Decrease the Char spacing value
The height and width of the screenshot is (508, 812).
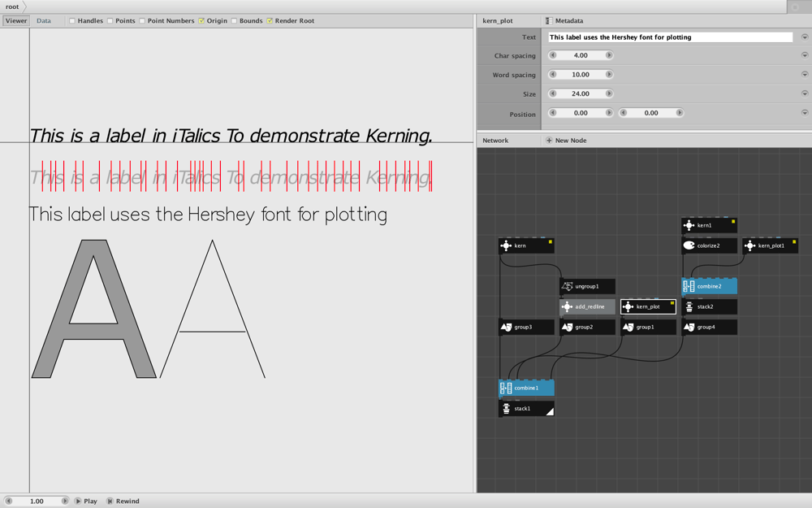point(552,55)
